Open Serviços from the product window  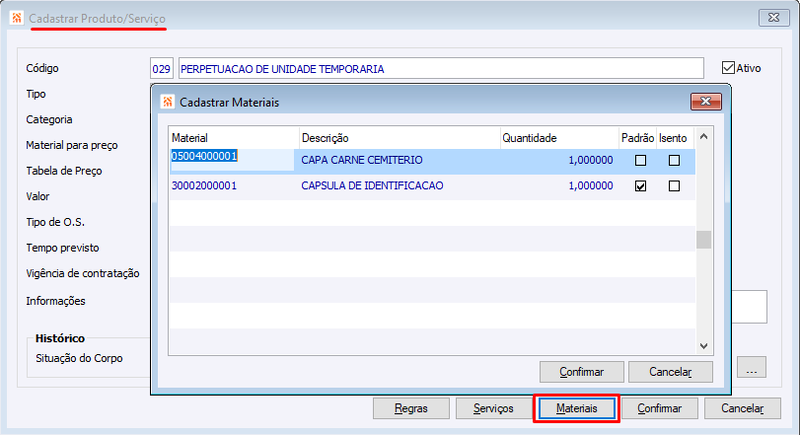tap(493, 408)
